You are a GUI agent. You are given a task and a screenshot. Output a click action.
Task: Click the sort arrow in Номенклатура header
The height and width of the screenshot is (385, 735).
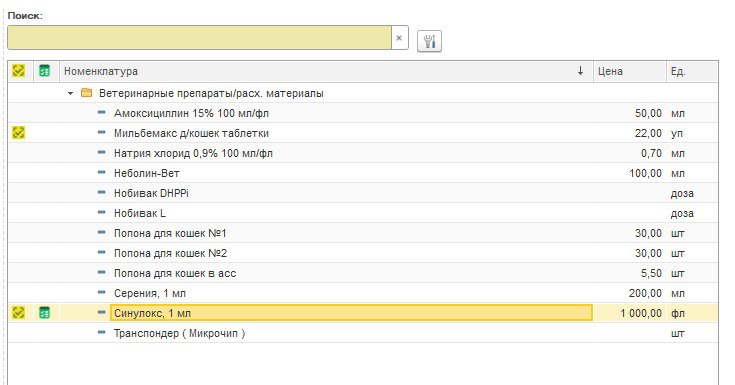[580, 71]
